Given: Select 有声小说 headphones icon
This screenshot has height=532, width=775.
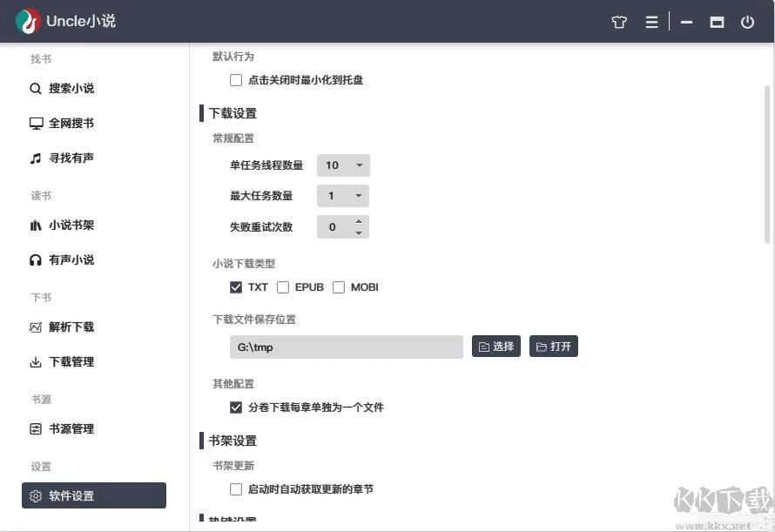Looking at the screenshot, I should click(x=35, y=259).
